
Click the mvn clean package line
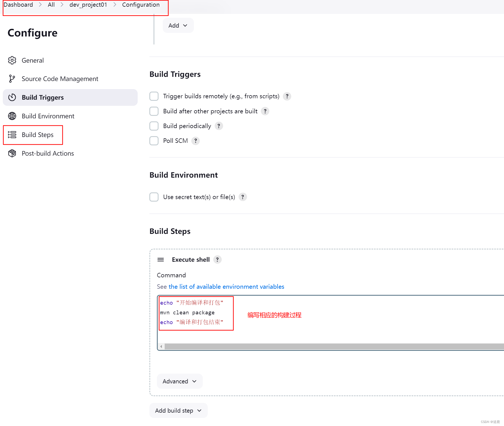coord(187,313)
